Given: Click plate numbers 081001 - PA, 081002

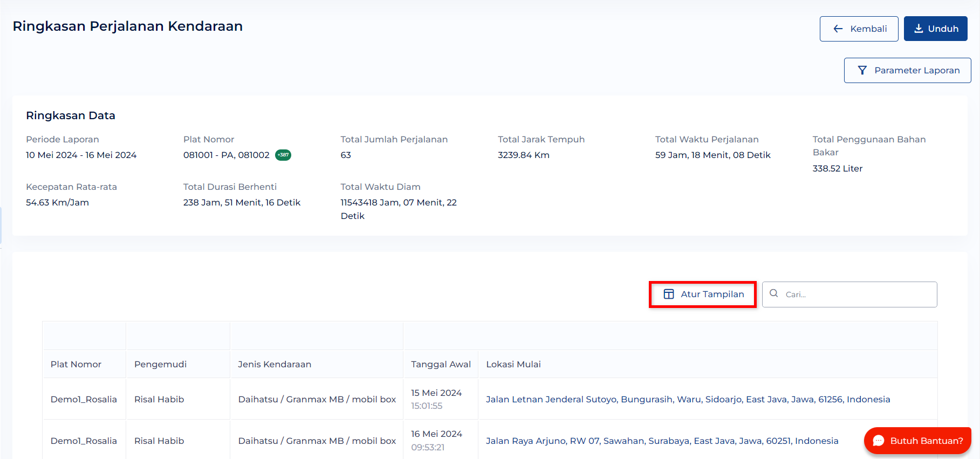Looking at the screenshot, I should [227, 155].
